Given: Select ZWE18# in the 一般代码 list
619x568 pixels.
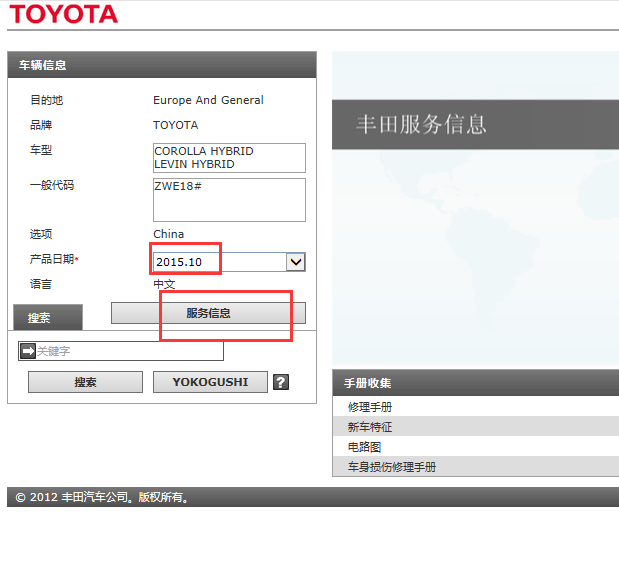Looking at the screenshot, I should pyautogui.click(x=179, y=186).
